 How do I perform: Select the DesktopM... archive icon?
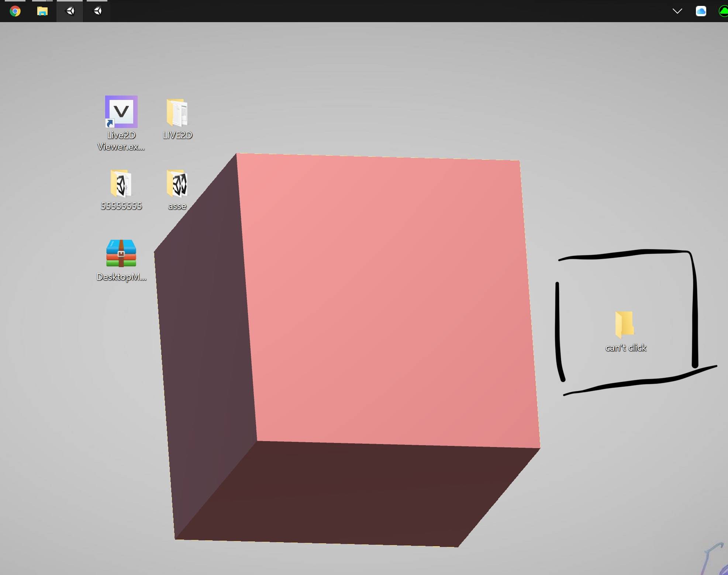(x=121, y=253)
